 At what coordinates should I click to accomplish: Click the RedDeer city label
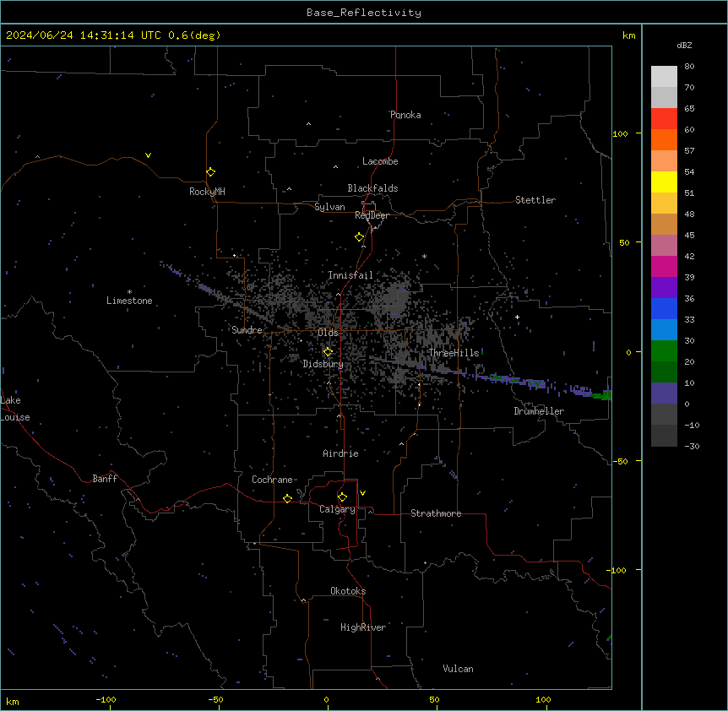372,215
